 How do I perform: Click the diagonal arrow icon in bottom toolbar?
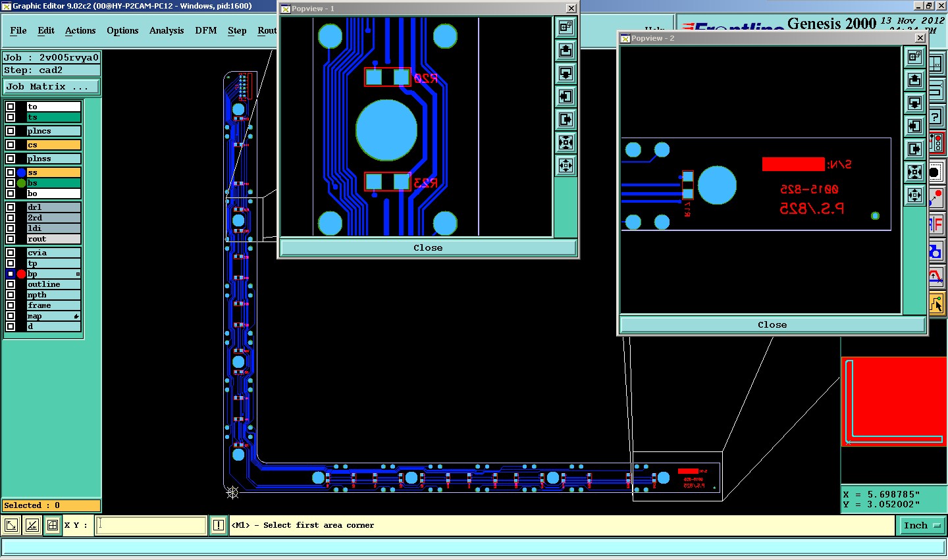pyautogui.click(x=11, y=525)
